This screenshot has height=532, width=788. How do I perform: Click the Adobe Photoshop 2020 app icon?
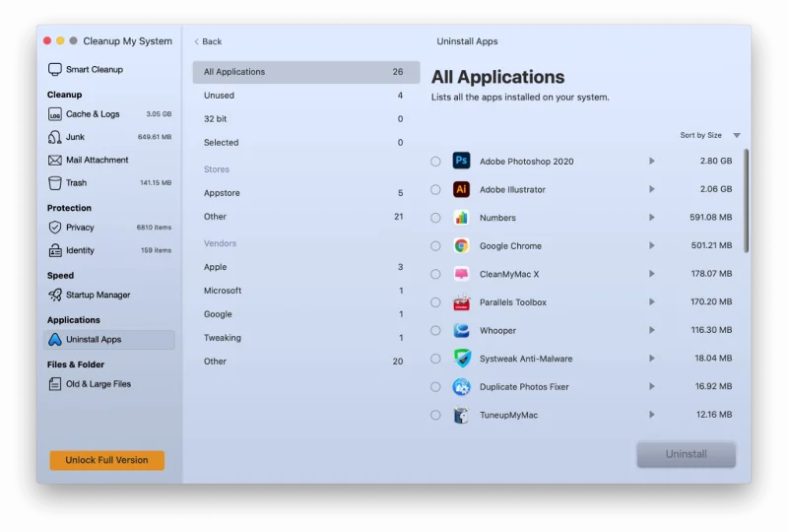tap(461, 161)
